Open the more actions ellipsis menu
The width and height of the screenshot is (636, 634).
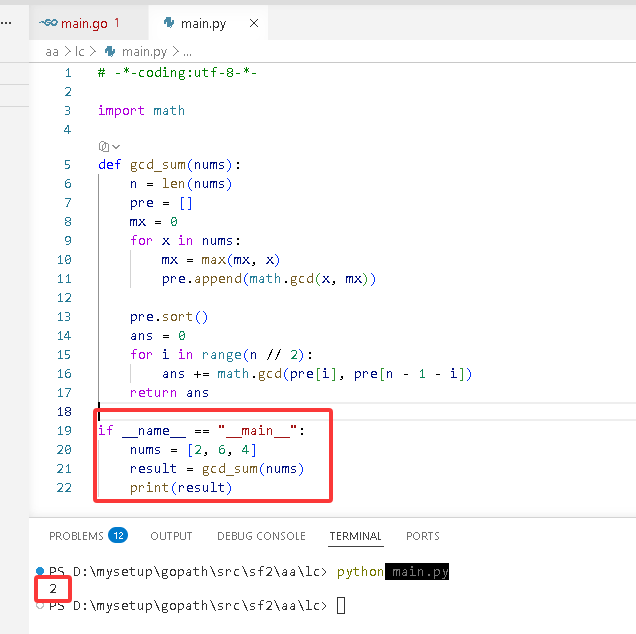[x=6, y=23]
